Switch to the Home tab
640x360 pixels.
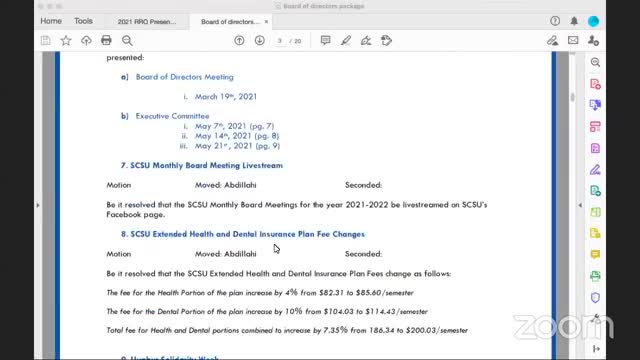(51, 21)
